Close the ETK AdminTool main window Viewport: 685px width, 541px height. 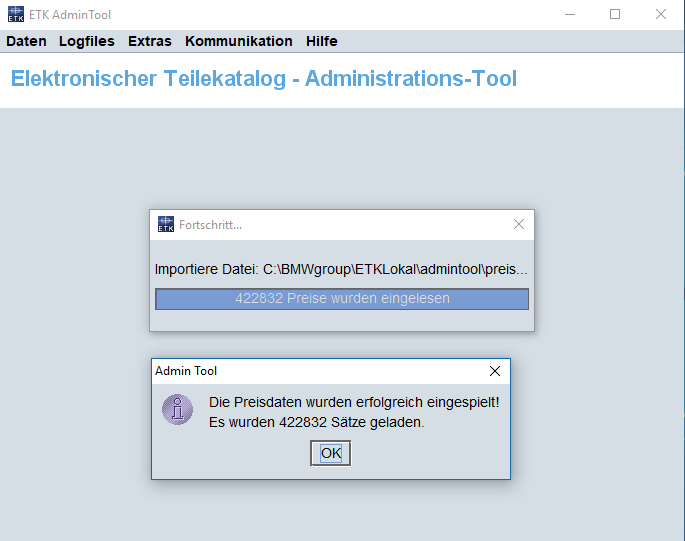pos(661,15)
